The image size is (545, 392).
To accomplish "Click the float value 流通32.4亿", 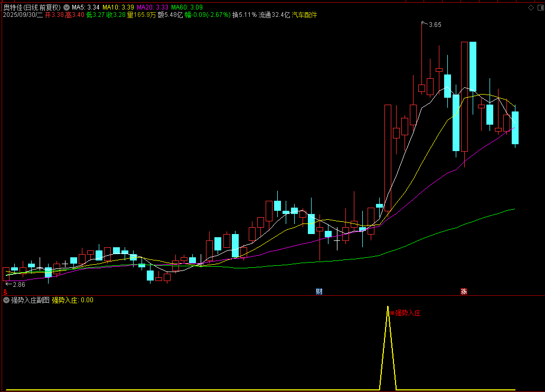I will (274, 15).
